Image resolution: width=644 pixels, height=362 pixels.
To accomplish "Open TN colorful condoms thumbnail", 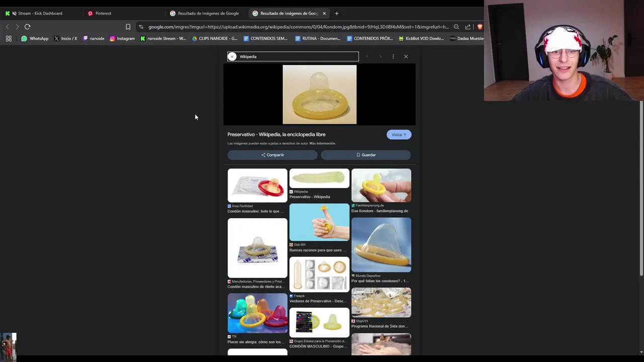I will click(x=257, y=313).
